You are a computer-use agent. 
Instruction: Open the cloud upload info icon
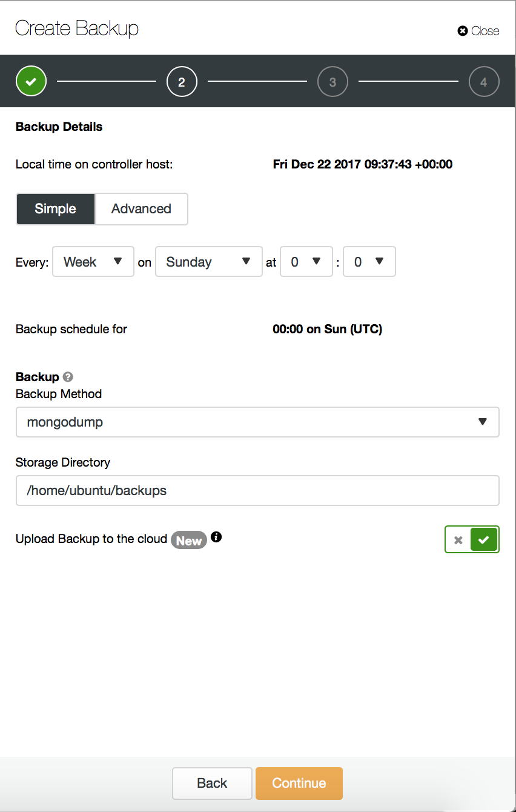[x=216, y=537]
